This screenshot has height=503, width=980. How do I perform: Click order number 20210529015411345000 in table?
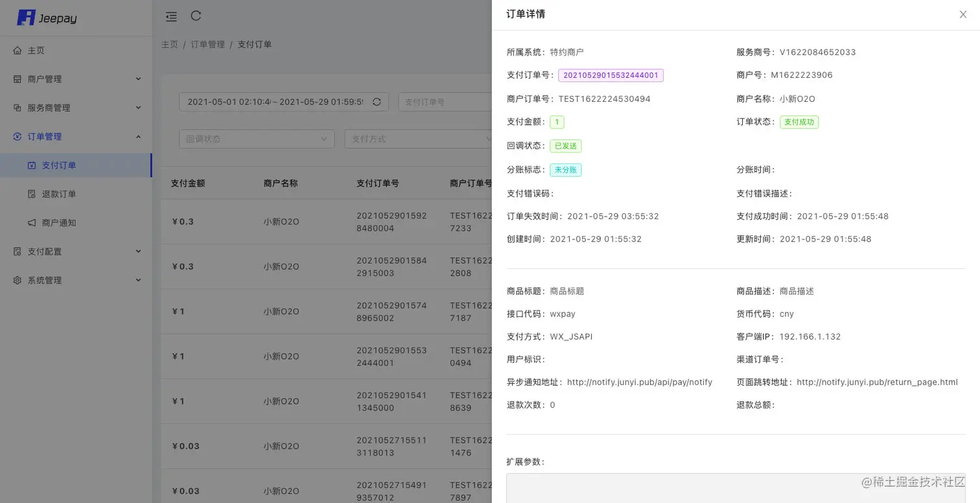pyautogui.click(x=391, y=401)
